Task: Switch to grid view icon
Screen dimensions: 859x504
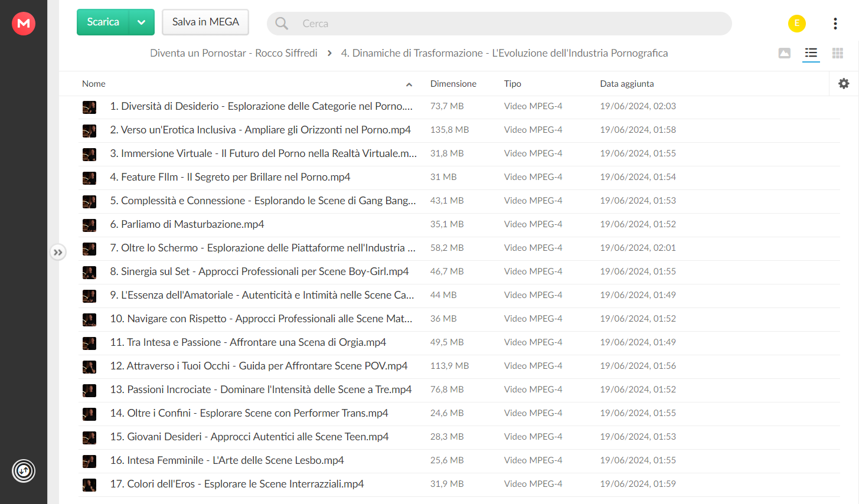Action: [x=837, y=53]
